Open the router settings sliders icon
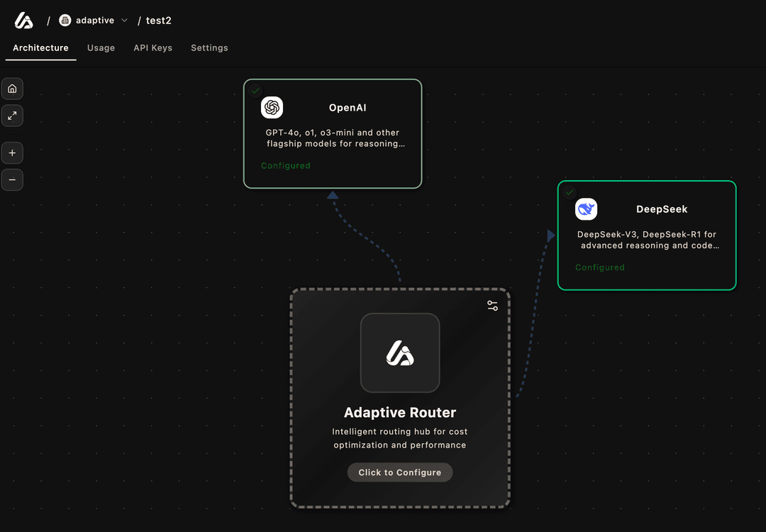 click(492, 305)
